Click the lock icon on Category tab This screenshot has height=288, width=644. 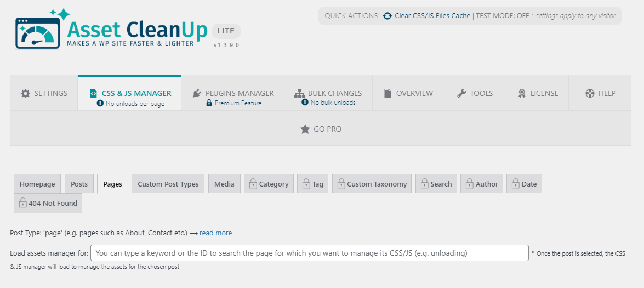(253, 184)
